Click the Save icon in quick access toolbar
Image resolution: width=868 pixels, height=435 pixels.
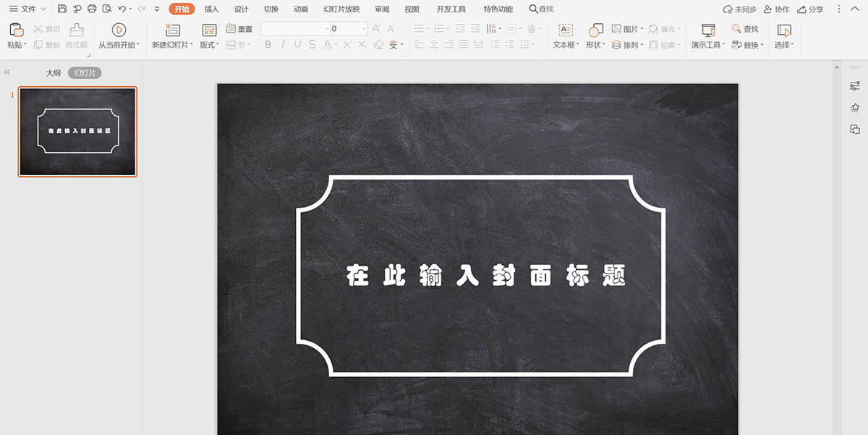tap(62, 9)
